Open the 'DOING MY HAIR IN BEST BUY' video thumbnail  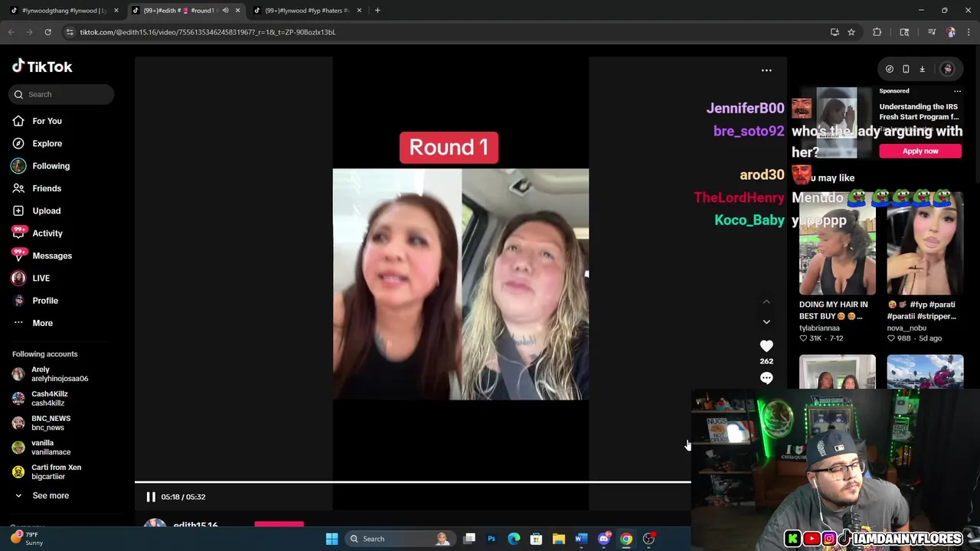coord(838,244)
